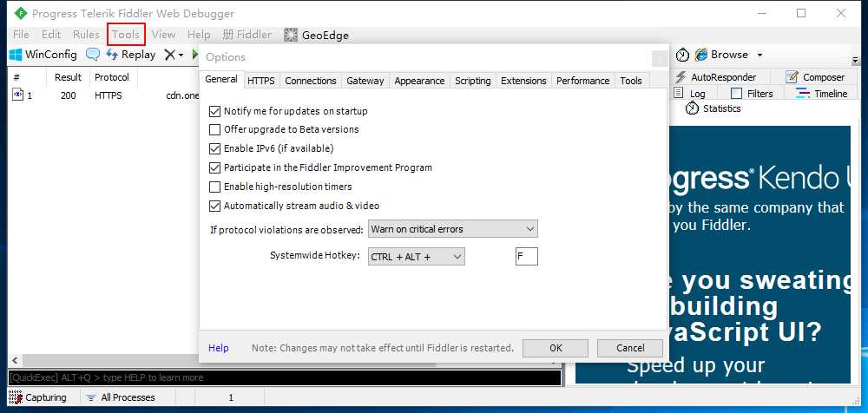Click OK in Options dialog
This screenshot has width=868, height=413.
(x=556, y=348)
